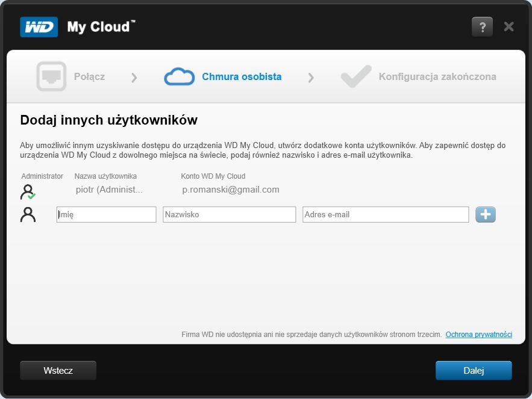Click the administrator user icon with green check
Image resolution: width=532 pixels, height=399 pixels.
tap(28, 192)
